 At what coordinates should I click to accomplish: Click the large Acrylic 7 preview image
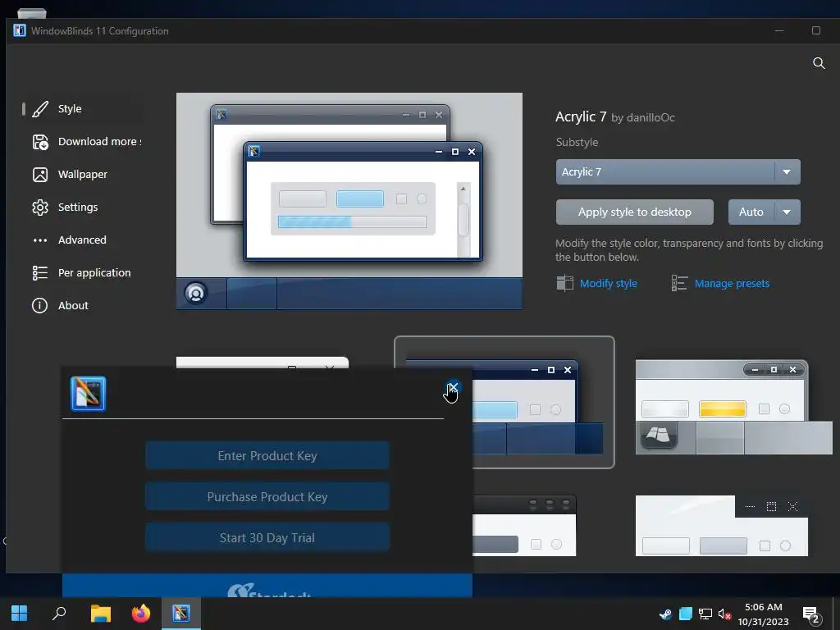[x=349, y=201]
